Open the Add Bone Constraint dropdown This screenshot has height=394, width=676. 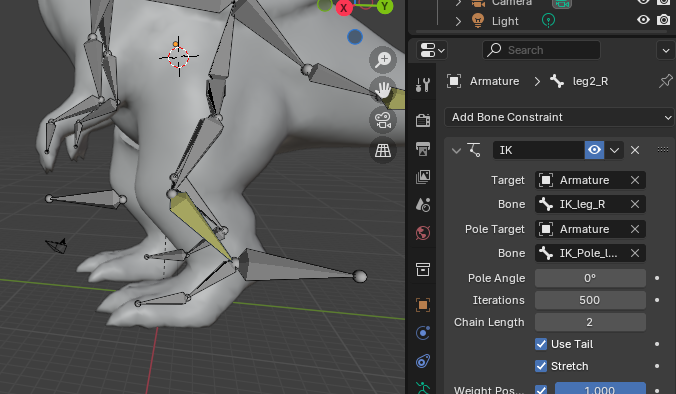click(559, 117)
